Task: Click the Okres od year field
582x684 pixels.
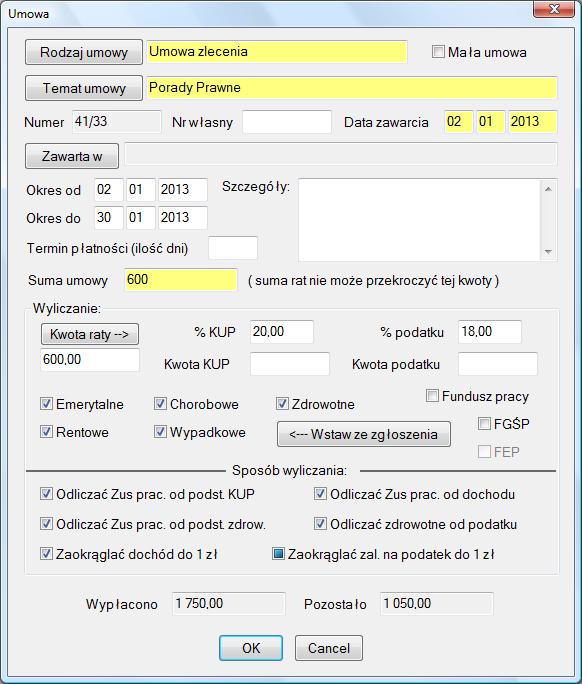Action: 183,190
